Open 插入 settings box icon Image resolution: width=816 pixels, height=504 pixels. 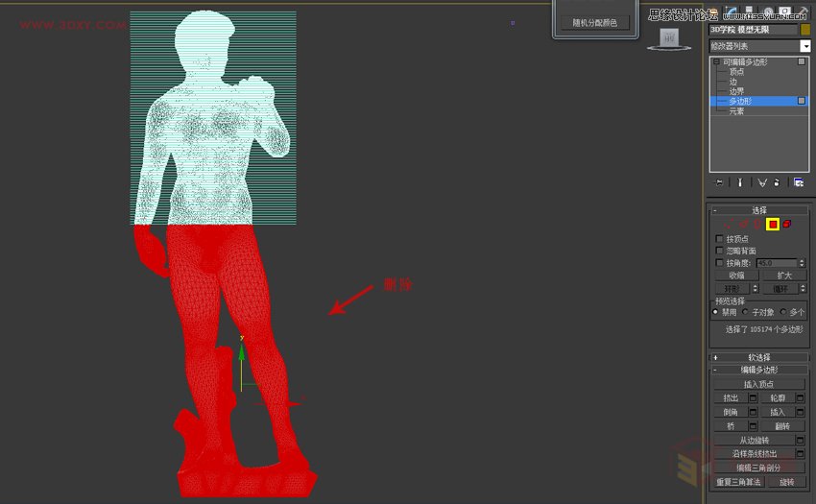pos(800,412)
